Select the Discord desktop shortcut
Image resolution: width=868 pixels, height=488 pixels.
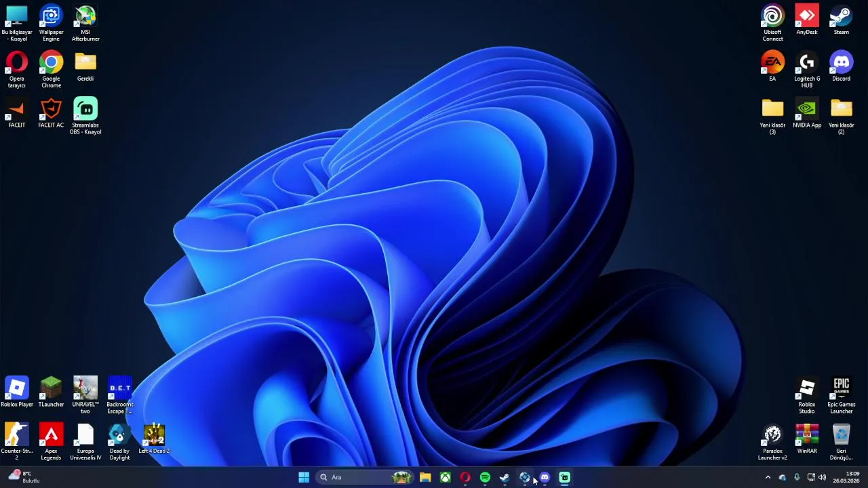click(841, 66)
